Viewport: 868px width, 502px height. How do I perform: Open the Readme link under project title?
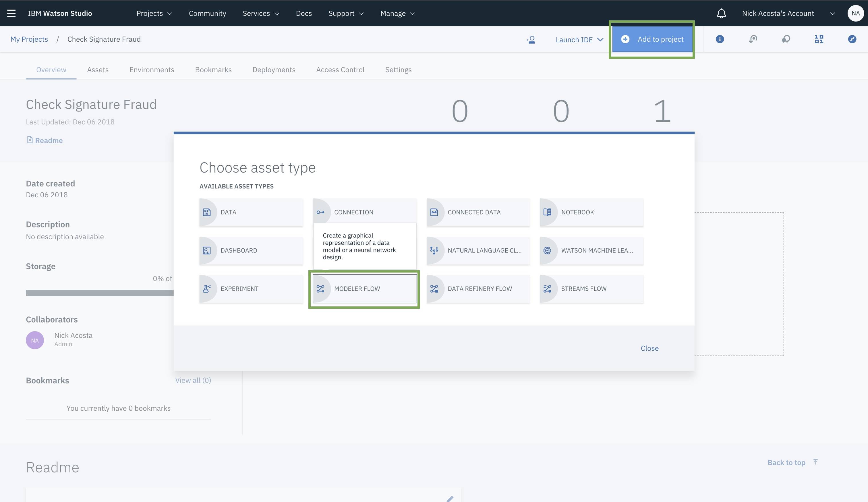[45, 140]
